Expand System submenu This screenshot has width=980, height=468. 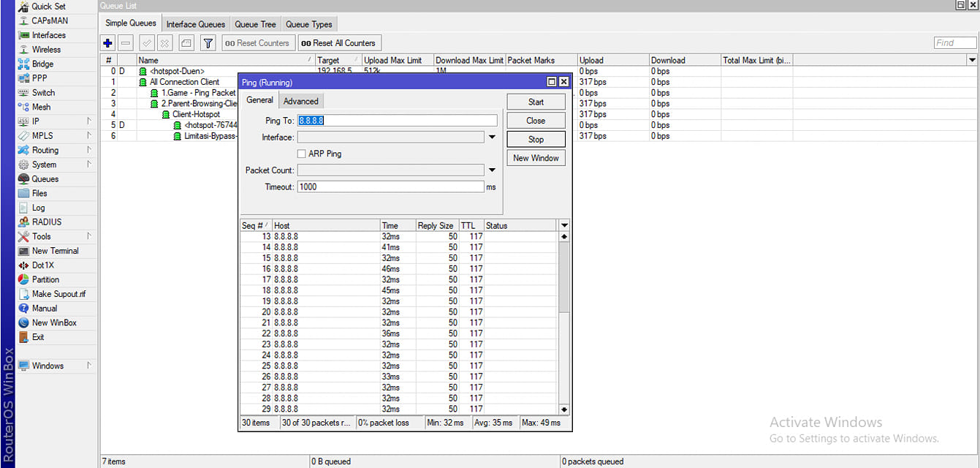[89, 165]
